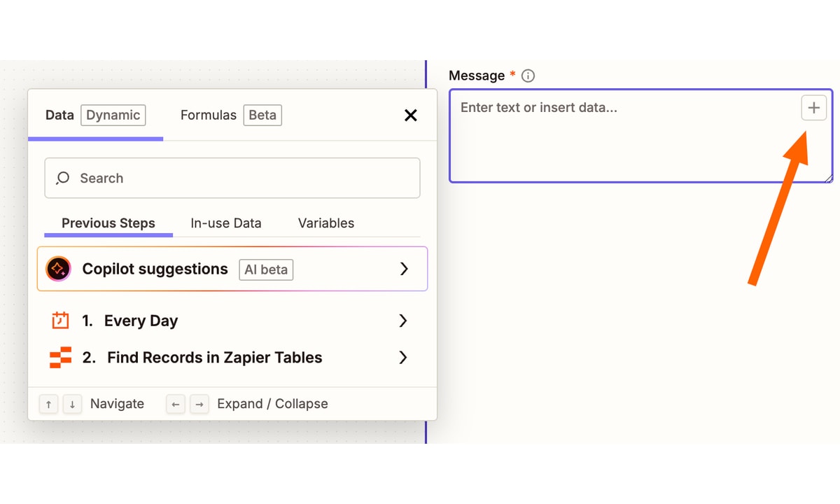Click the left arrow collapse key
840x504 pixels.
point(176,404)
